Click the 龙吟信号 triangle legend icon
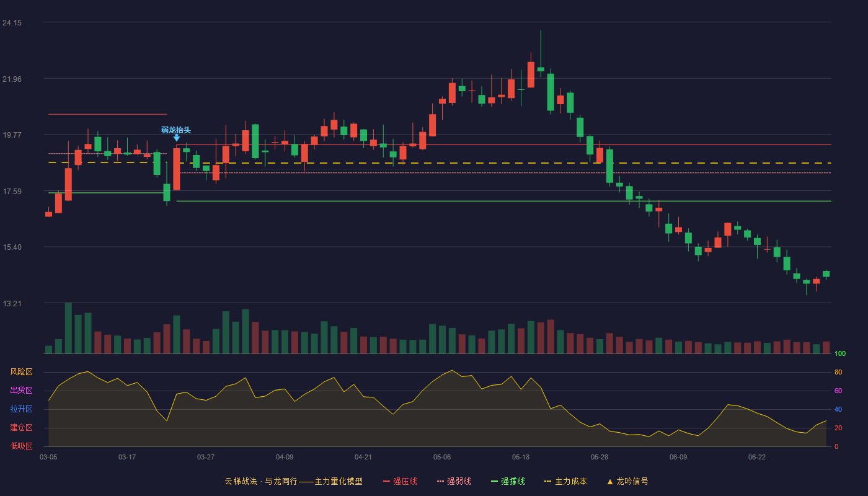 pyautogui.click(x=610, y=481)
